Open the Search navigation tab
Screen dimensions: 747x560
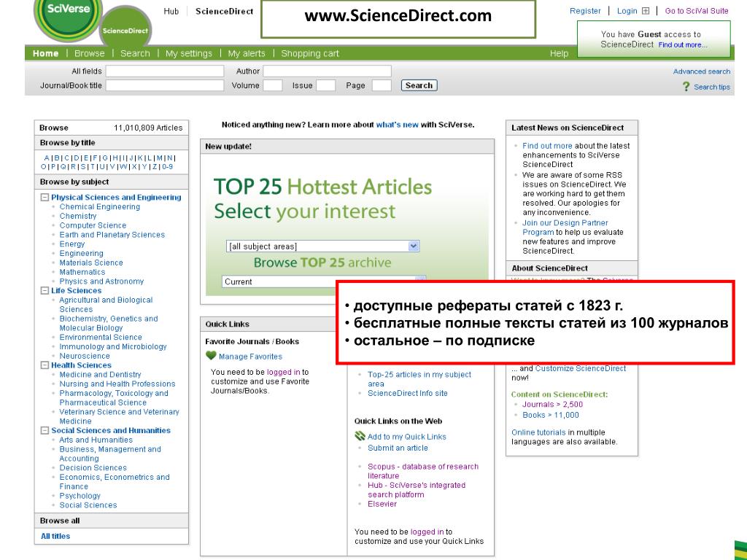point(135,53)
